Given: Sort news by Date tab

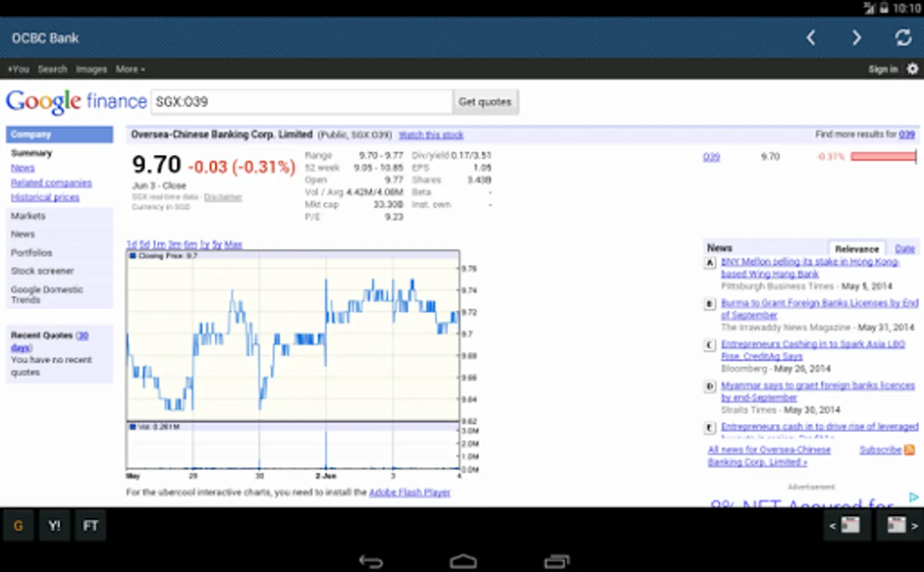Looking at the screenshot, I should click(905, 249).
